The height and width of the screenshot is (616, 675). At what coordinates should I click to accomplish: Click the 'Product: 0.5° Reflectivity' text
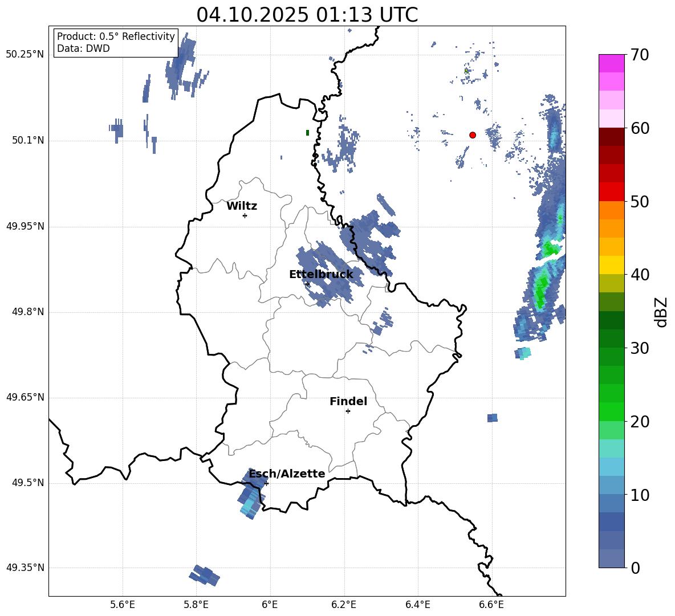point(116,36)
